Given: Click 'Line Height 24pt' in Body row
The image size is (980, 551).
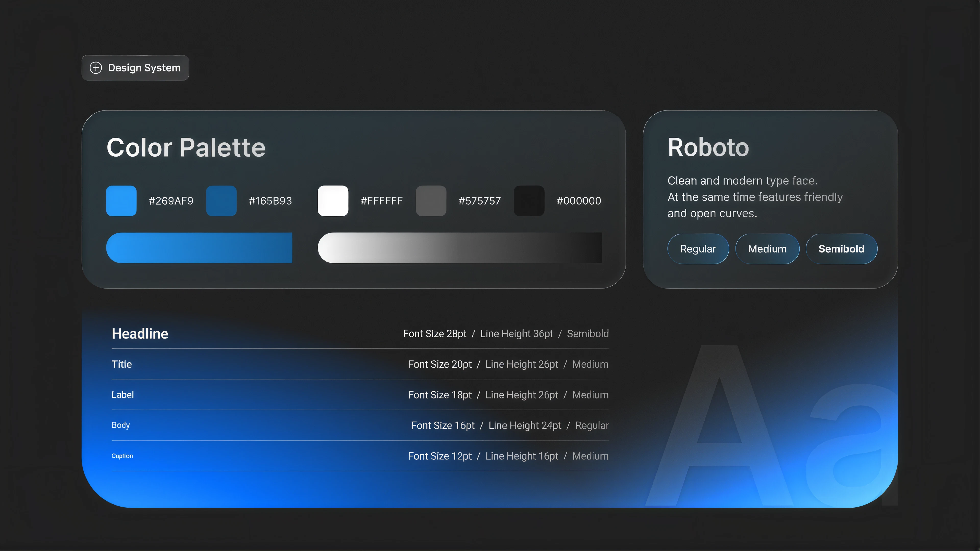Looking at the screenshot, I should click(x=525, y=425).
